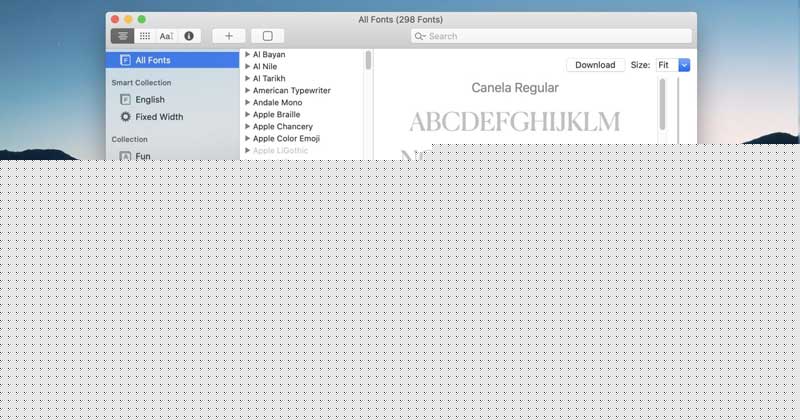Click the English collection icon
The width and height of the screenshot is (800, 420).
coord(125,100)
